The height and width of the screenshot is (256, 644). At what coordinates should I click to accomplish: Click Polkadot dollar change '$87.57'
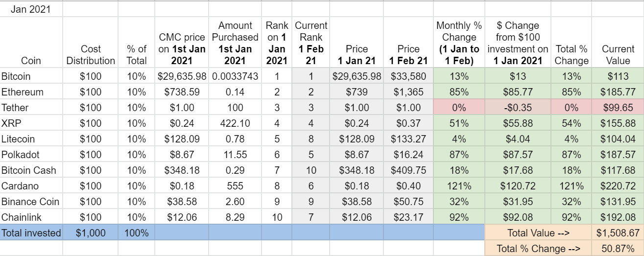point(518,154)
